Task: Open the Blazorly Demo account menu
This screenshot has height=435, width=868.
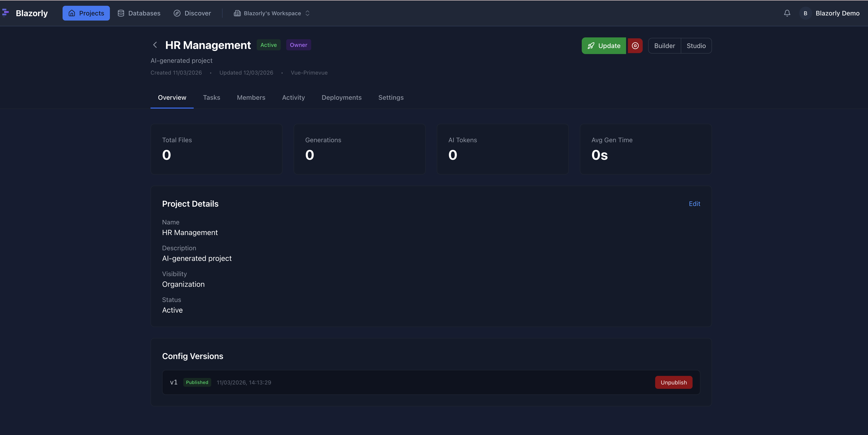Action: (x=837, y=13)
